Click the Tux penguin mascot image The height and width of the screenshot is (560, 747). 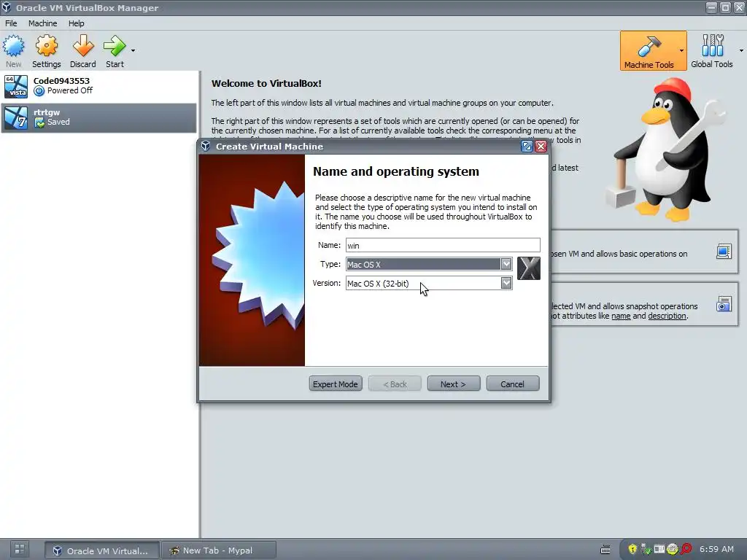pyautogui.click(x=667, y=149)
